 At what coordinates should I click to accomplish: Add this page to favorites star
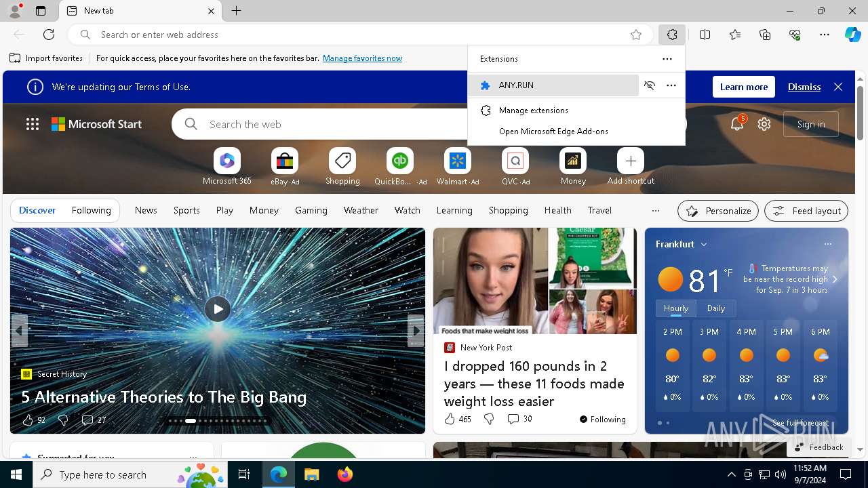click(636, 35)
